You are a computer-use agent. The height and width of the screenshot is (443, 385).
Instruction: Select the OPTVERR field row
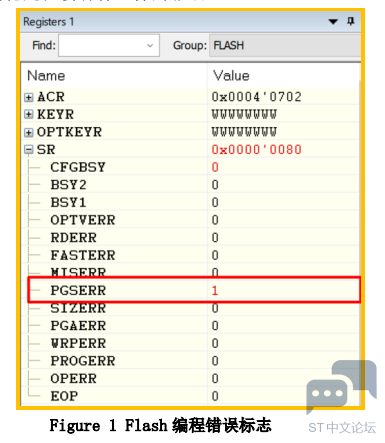pyautogui.click(x=191, y=220)
